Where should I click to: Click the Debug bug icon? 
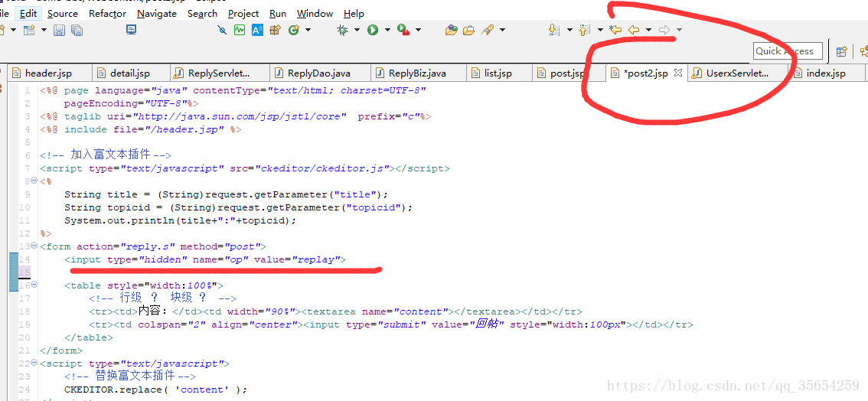[343, 30]
